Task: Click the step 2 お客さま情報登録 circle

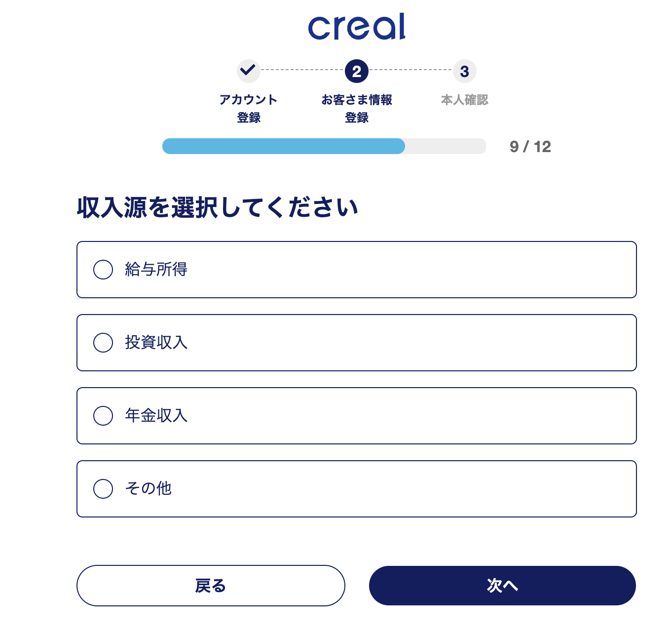Action: point(356,71)
